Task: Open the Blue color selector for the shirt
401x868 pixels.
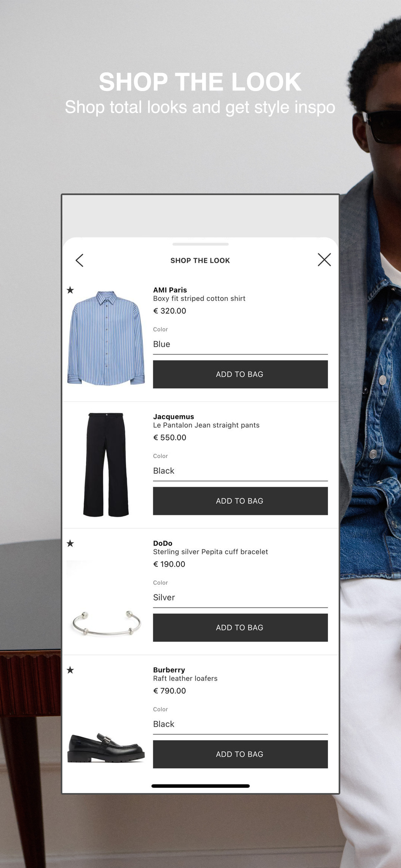Action: tap(240, 344)
